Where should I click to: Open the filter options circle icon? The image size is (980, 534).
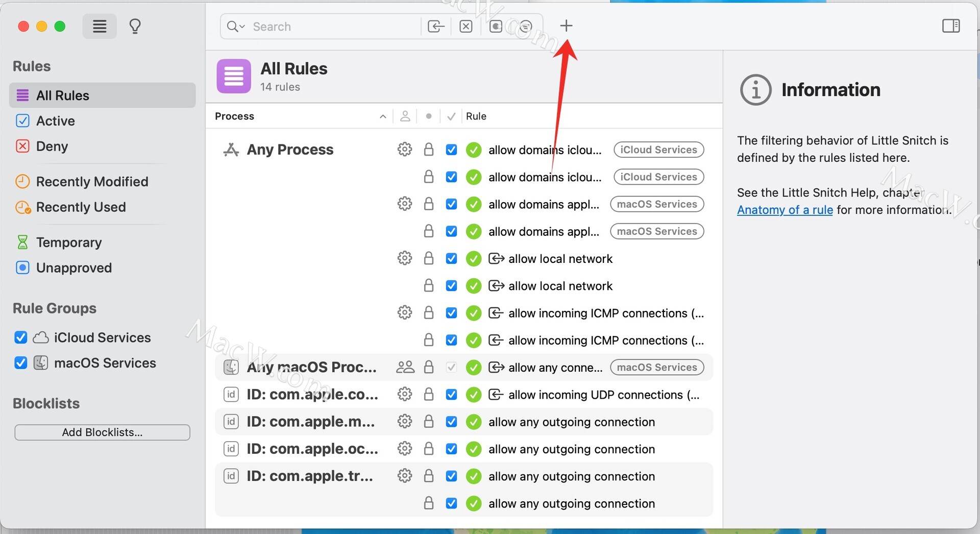point(526,27)
